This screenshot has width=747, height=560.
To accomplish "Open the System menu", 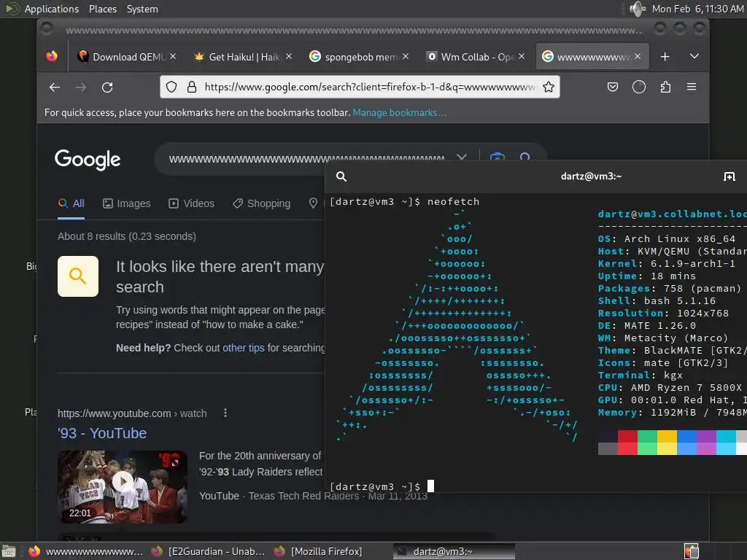I will pos(142,9).
